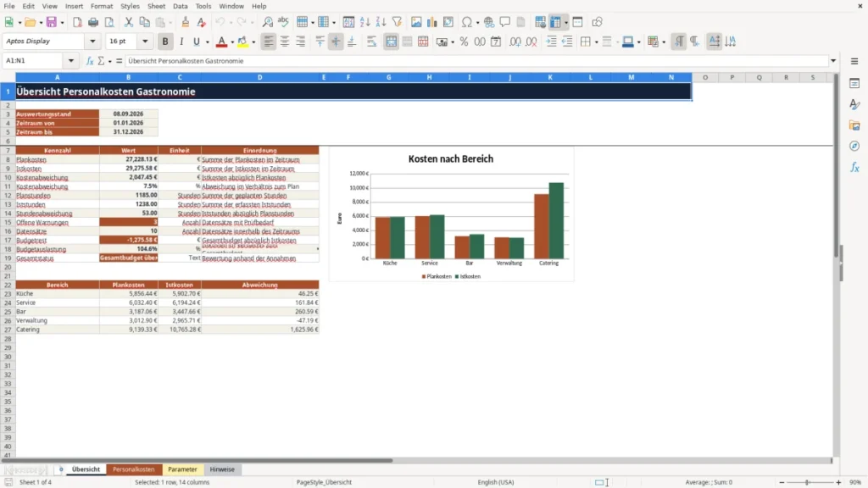Sort descending with the Z-A icon
Image resolution: width=868 pixels, height=488 pixels.
pyautogui.click(x=381, y=22)
